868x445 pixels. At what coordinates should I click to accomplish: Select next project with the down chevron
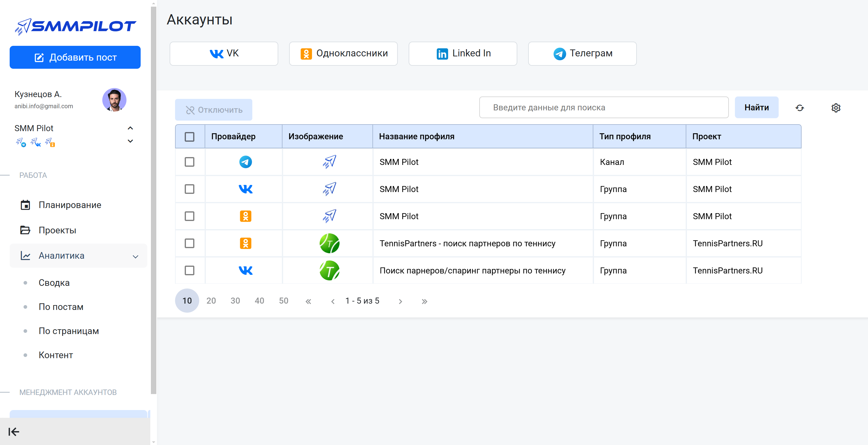tap(130, 141)
